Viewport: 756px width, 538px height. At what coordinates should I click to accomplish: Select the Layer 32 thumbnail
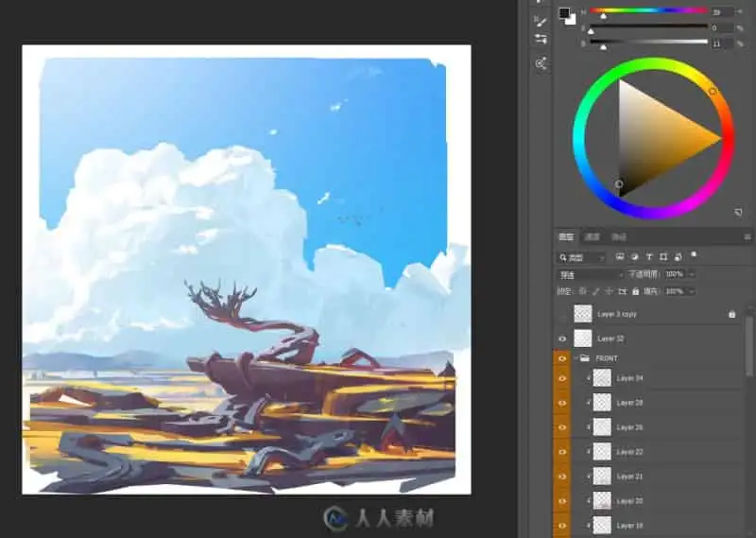click(x=583, y=338)
